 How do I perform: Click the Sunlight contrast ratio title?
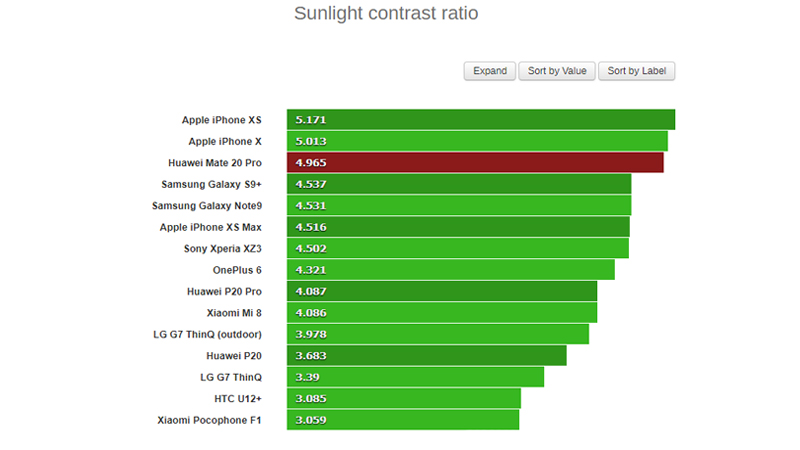[x=386, y=14]
